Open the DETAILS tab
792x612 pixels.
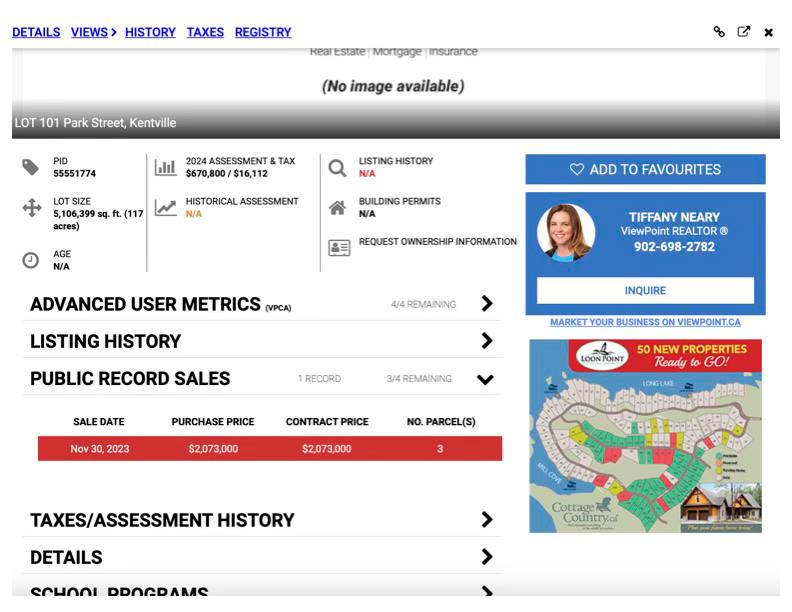click(x=36, y=32)
